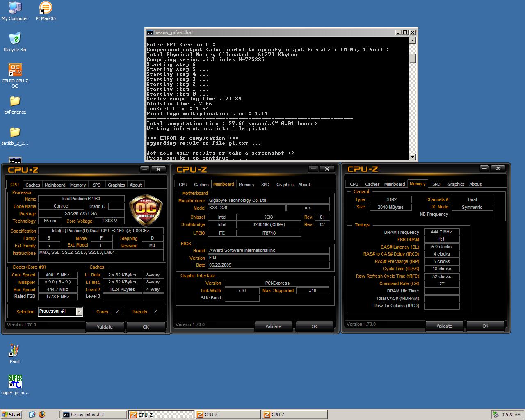Select Memory tab in Mainboard window
Viewport: 525px width, 420px height.
tap(247, 185)
